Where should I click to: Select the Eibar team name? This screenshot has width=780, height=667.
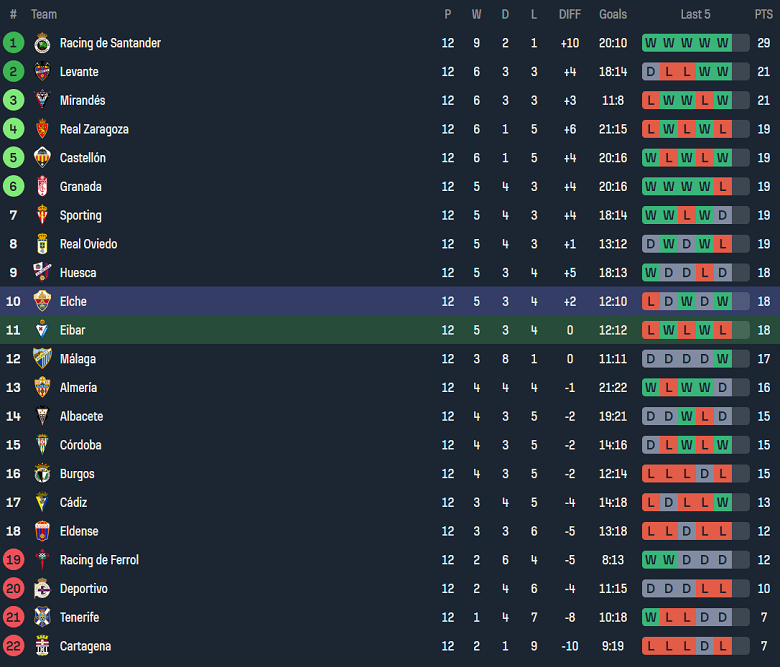click(x=72, y=330)
